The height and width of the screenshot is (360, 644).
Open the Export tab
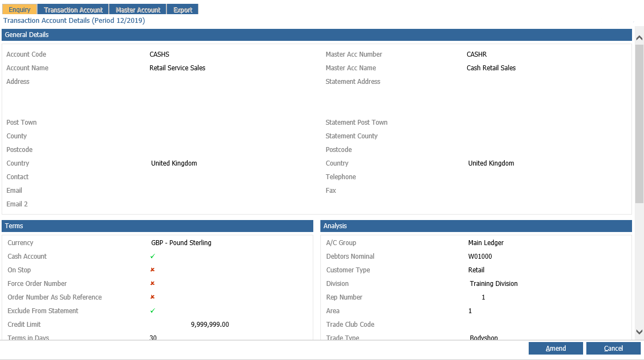tap(183, 9)
